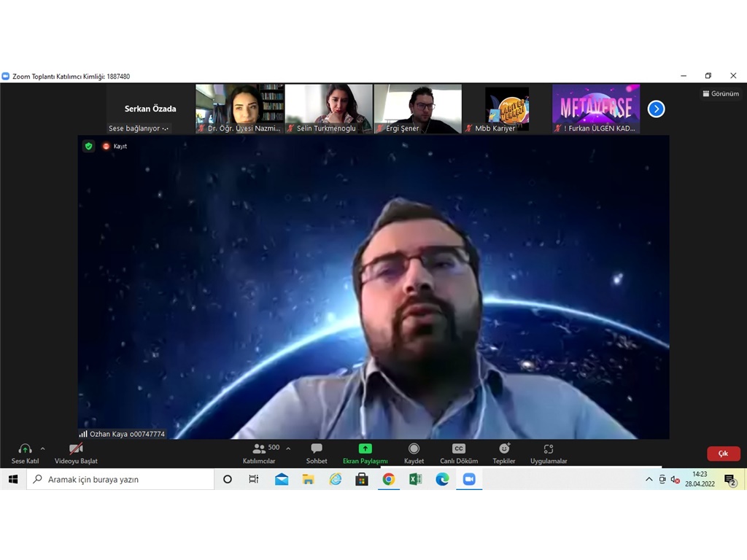Select Dr. Öğr. Üyesi Nazmi video thumbnail
The image size is (747, 560).
point(239,109)
